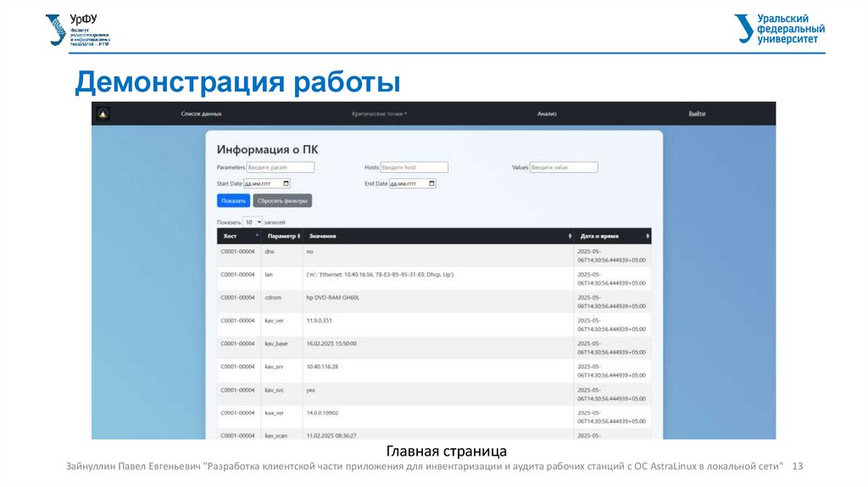The image size is (868, 487).
Task: Click the value '14.0.0.10902'
Action: 322,412
